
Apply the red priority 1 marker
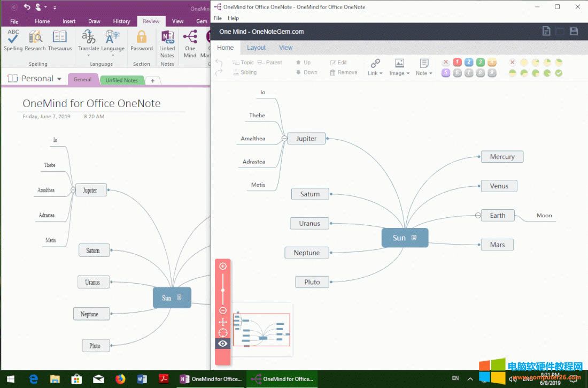coord(458,62)
